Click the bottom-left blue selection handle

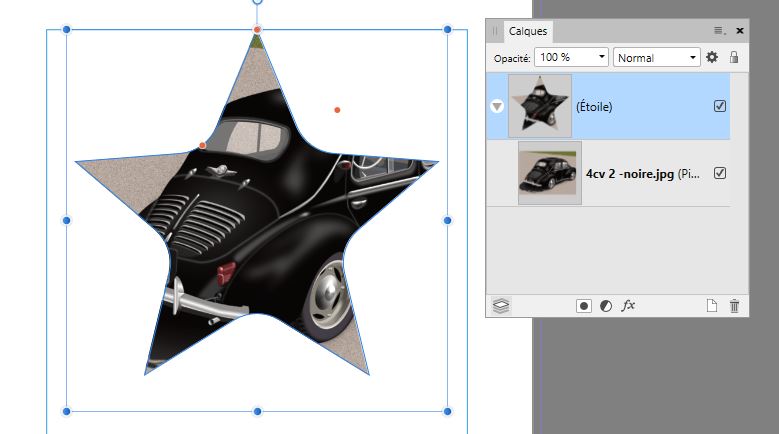pos(67,411)
